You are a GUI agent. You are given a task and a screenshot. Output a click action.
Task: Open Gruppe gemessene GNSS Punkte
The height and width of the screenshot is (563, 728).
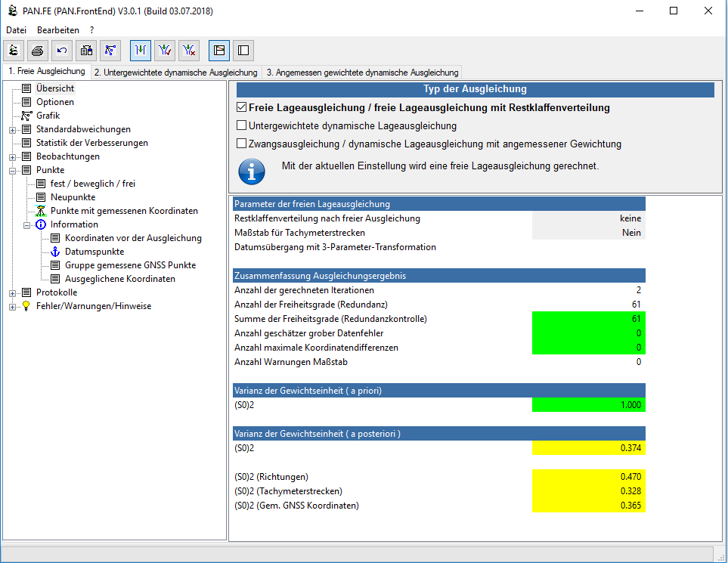coord(131,265)
